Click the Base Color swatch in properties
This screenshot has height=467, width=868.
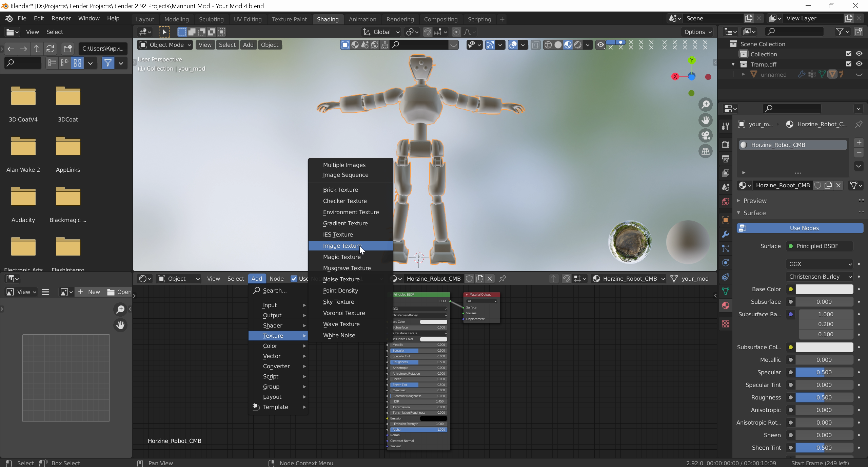824,289
